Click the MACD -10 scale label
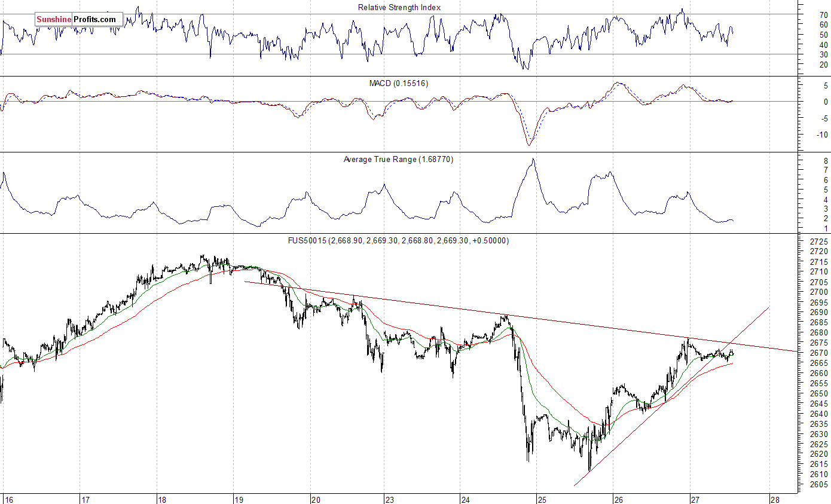831x504 pixels. (x=822, y=135)
